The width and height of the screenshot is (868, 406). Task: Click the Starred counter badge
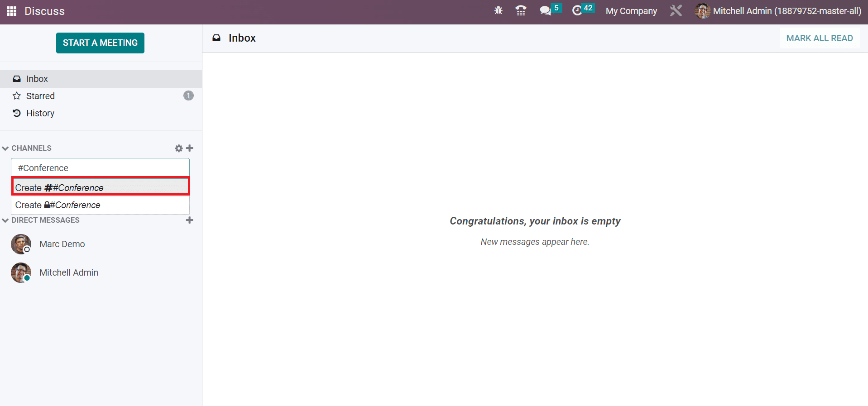[188, 96]
